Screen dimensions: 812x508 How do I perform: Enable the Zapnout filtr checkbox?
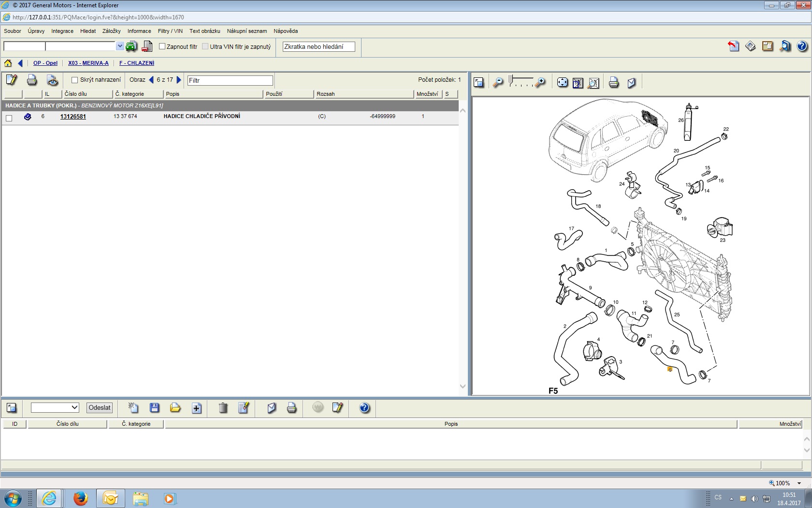click(x=162, y=46)
